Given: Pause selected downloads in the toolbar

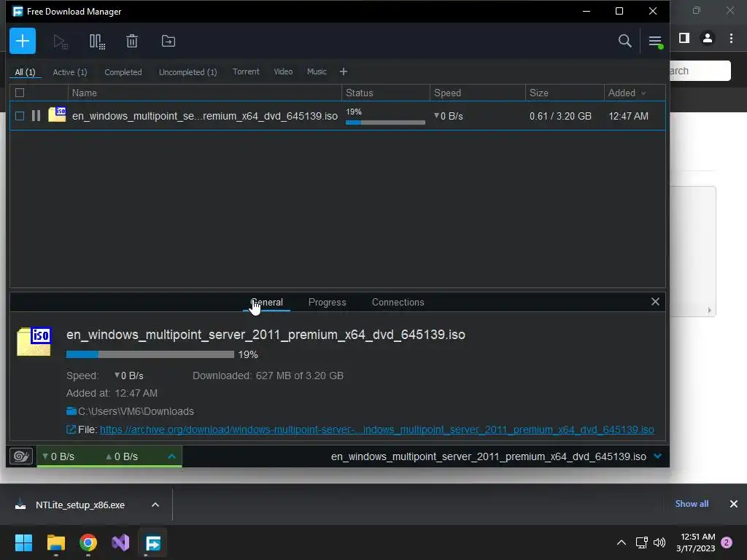Looking at the screenshot, I should tap(97, 42).
